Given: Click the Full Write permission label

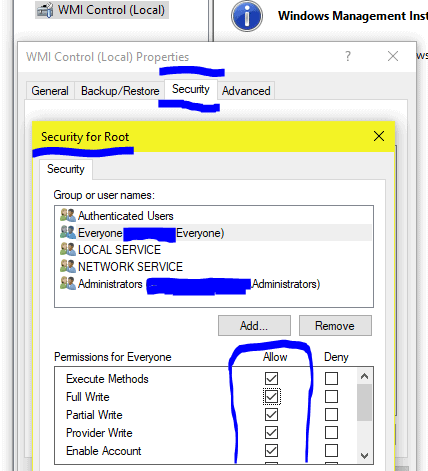Looking at the screenshot, I should [88, 397].
